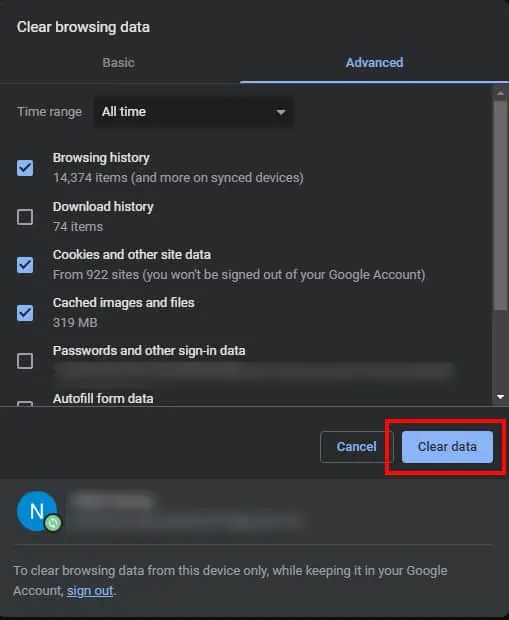Click the N profile avatar
This screenshot has height=620, width=509.
37,511
